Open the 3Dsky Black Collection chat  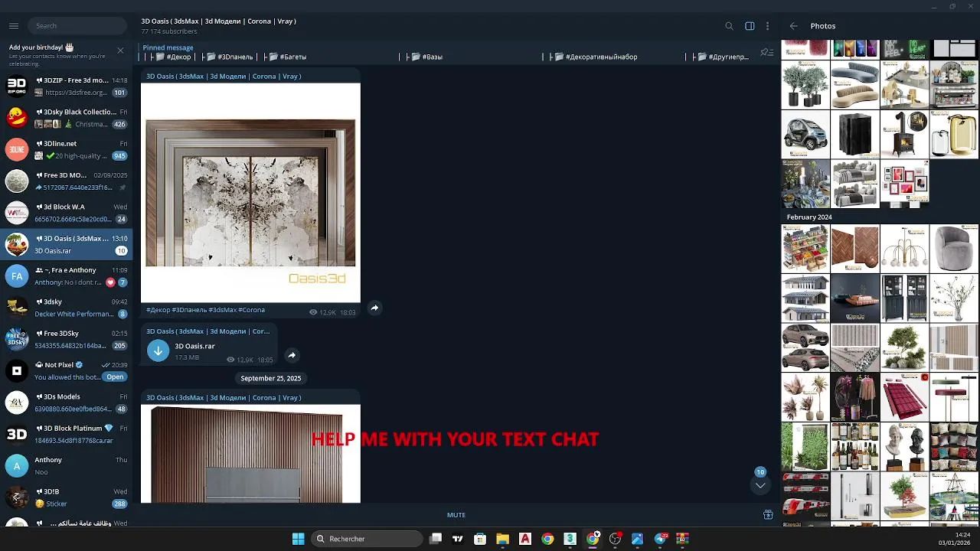(67, 118)
